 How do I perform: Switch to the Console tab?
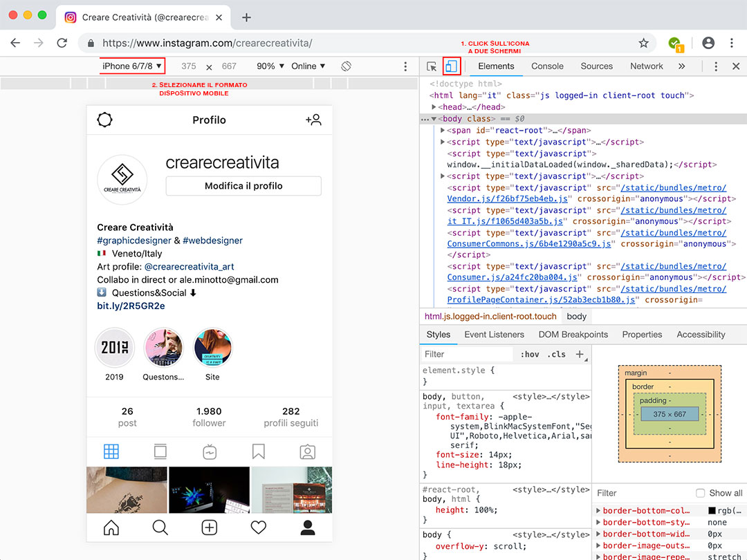click(547, 66)
